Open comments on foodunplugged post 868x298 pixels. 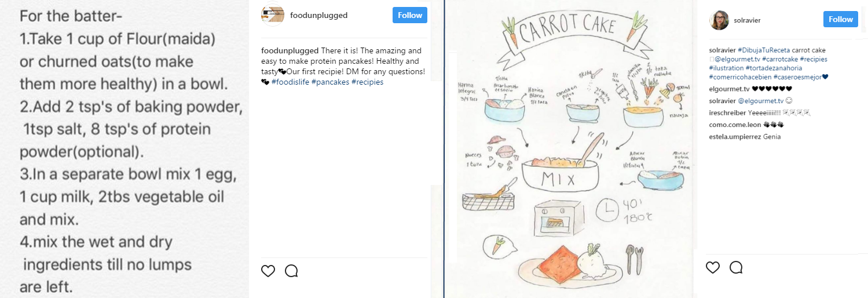pos(291,271)
